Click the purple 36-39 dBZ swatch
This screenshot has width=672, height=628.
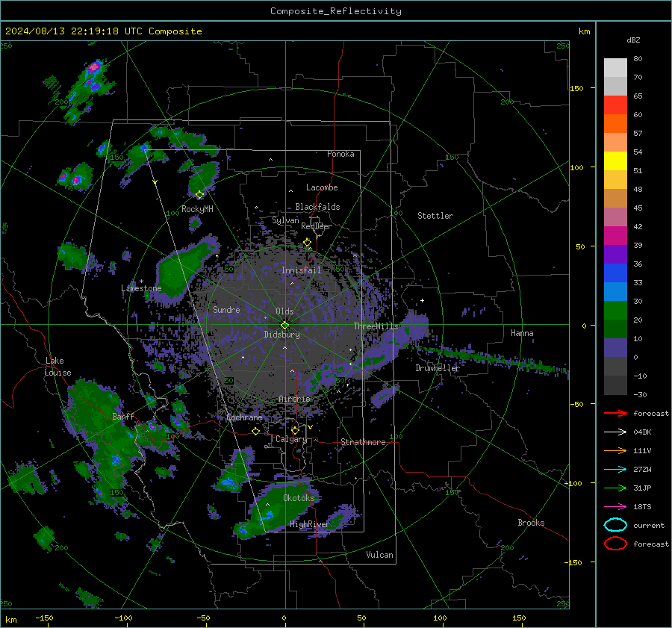[x=615, y=255]
